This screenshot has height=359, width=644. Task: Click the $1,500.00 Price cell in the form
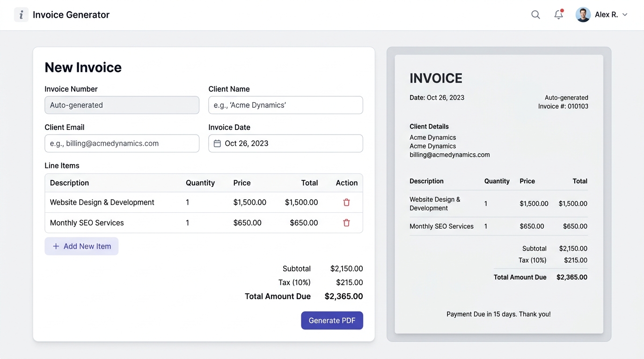coord(250,202)
